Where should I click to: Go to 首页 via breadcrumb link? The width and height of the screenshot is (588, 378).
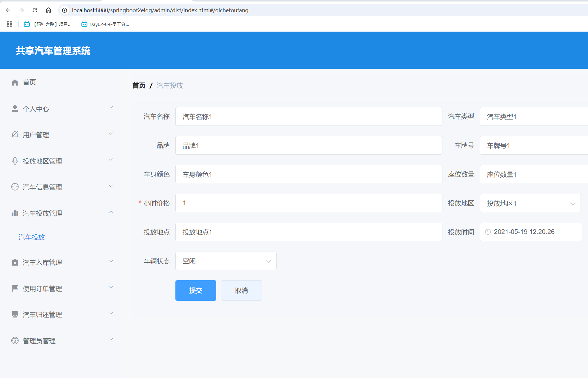[x=139, y=86]
